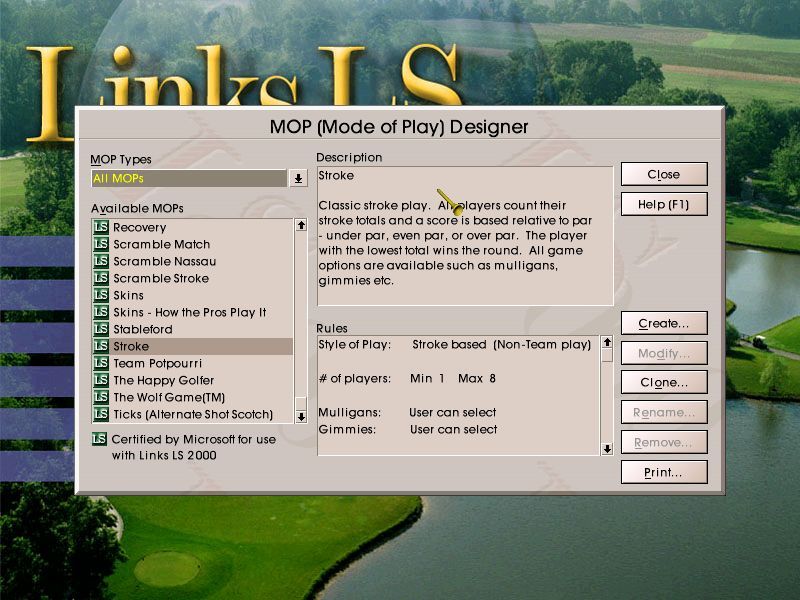
Task: Click the Available MOPs scroll-up arrow
Action: pos(301,226)
